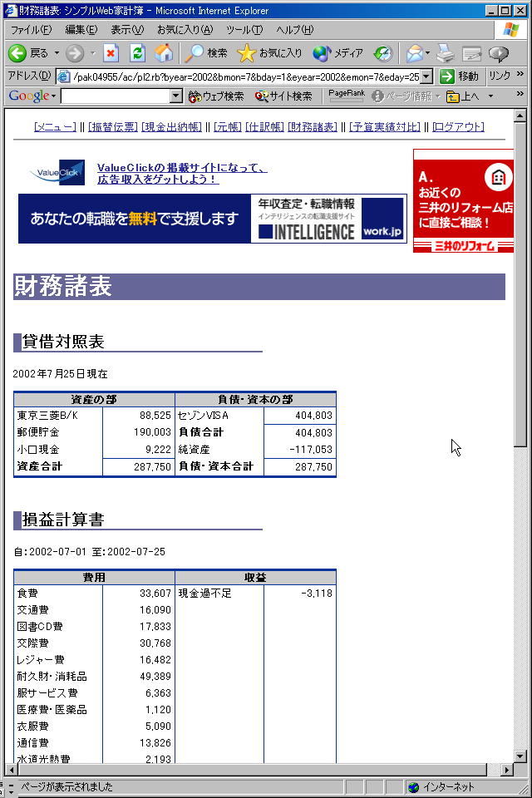This screenshot has height=798, width=532.
Task: Open the Search (検索) toolbar button
Action: click(206, 53)
